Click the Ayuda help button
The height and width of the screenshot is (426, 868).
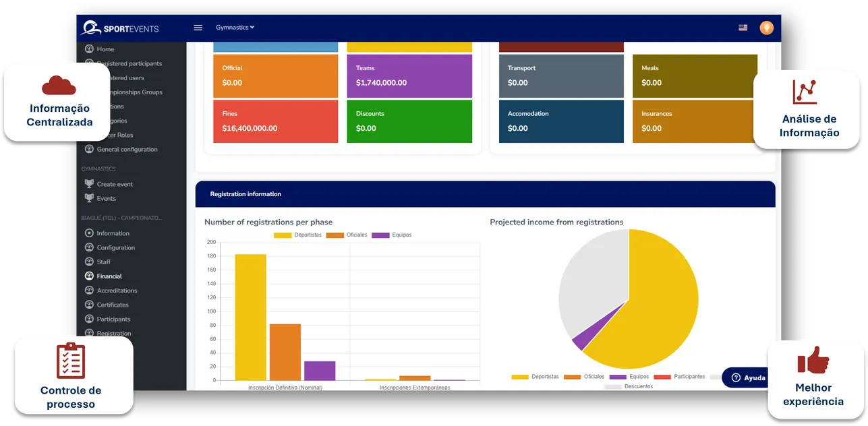(x=747, y=377)
